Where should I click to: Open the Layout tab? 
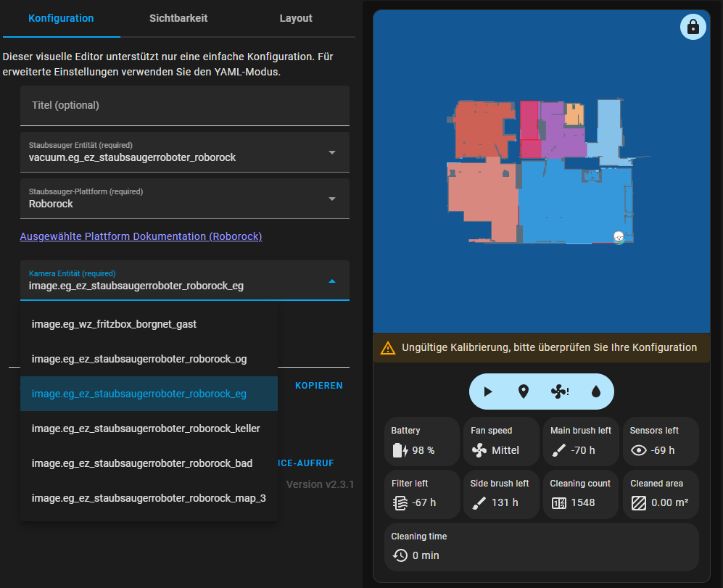[x=296, y=18]
